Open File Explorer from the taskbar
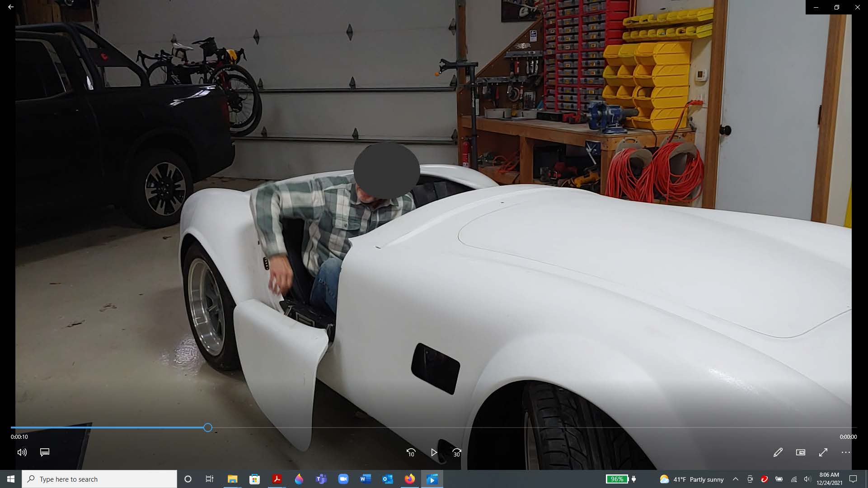The height and width of the screenshot is (488, 868). pos(232,479)
